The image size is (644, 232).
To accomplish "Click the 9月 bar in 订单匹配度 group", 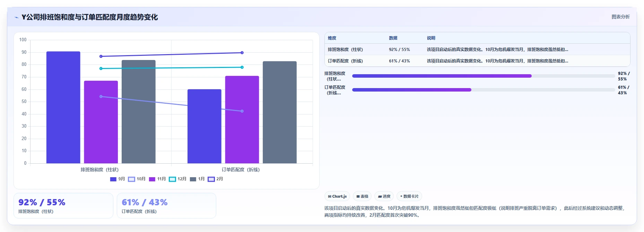I will (x=204, y=126).
